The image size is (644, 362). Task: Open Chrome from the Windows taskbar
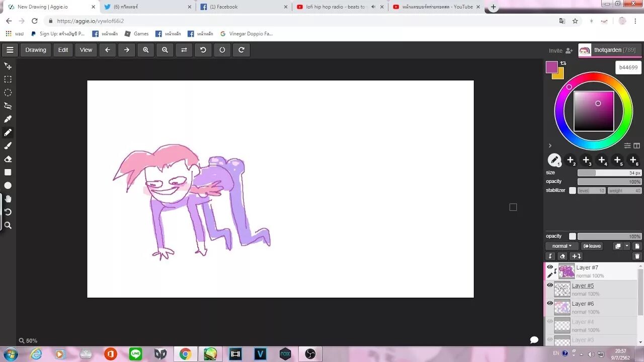point(185,354)
